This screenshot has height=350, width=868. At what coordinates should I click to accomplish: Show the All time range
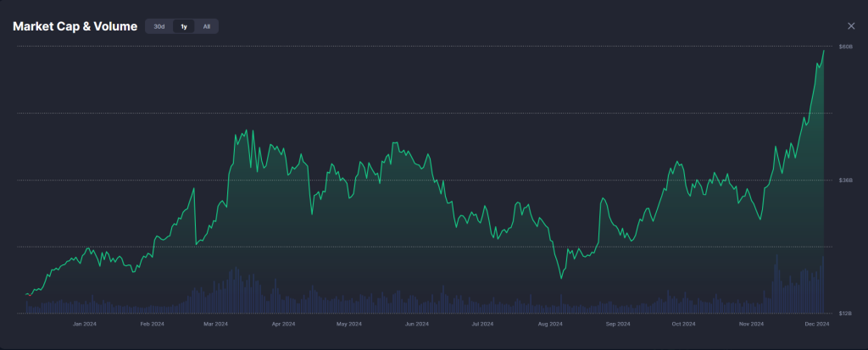tap(207, 26)
